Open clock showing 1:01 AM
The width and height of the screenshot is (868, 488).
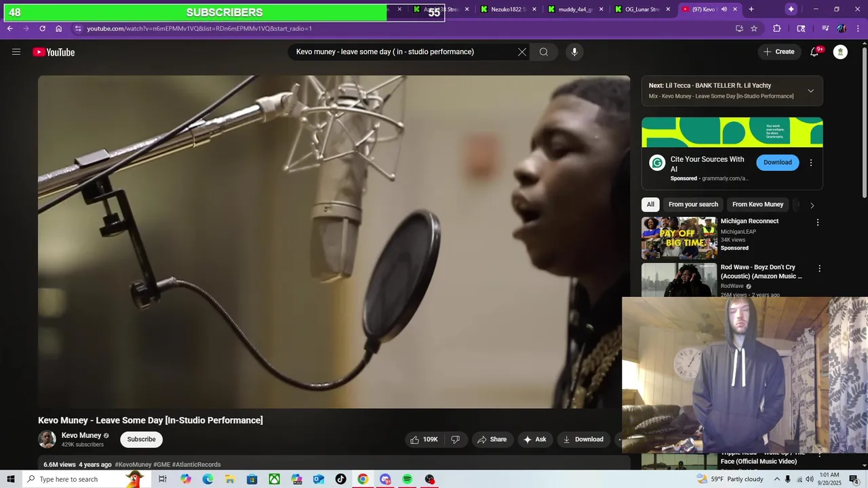(829, 479)
